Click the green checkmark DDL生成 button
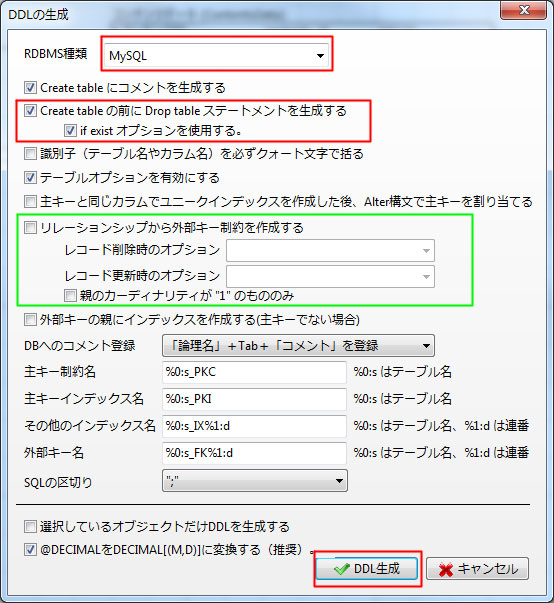This screenshot has height=603, width=554. tap(366, 568)
